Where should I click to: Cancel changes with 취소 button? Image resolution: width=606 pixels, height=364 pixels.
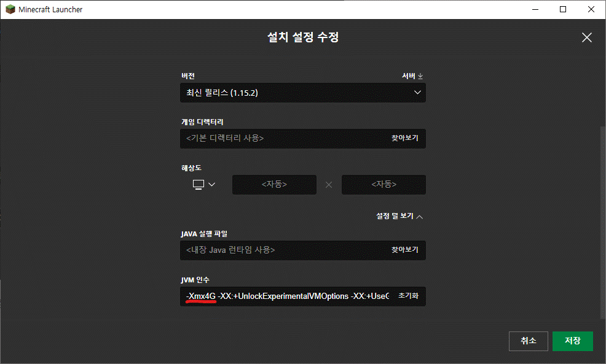click(529, 341)
